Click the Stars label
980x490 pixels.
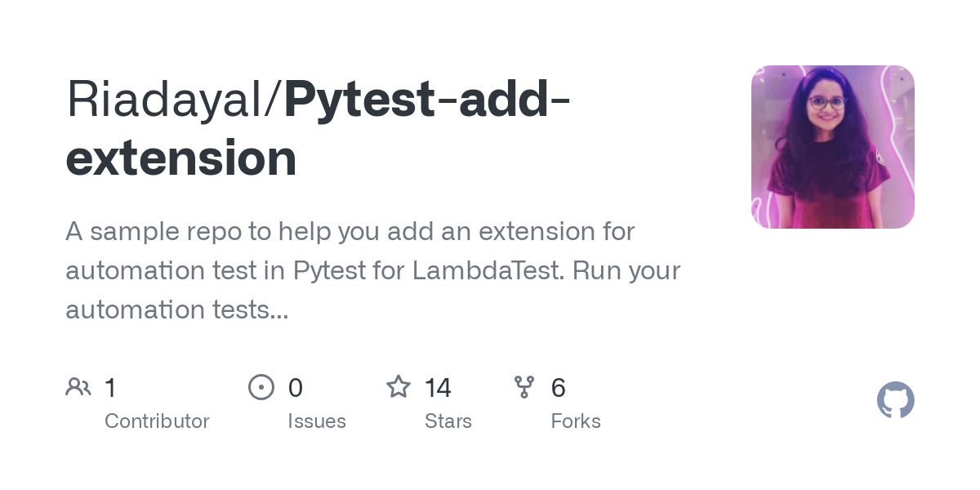click(448, 421)
